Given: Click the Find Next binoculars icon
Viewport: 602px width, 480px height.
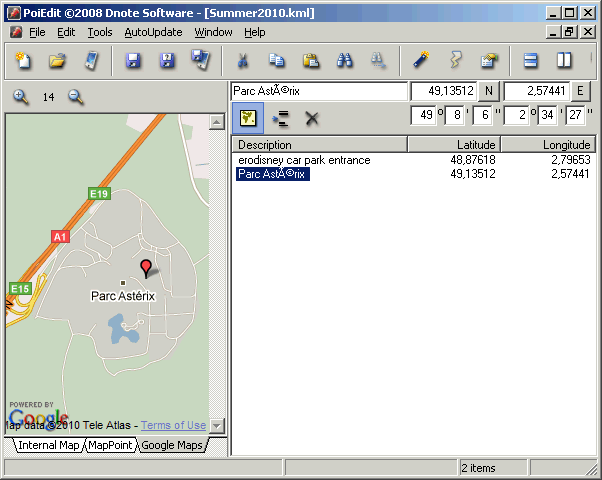Looking at the screenshot, I should (x=378, y=61).
